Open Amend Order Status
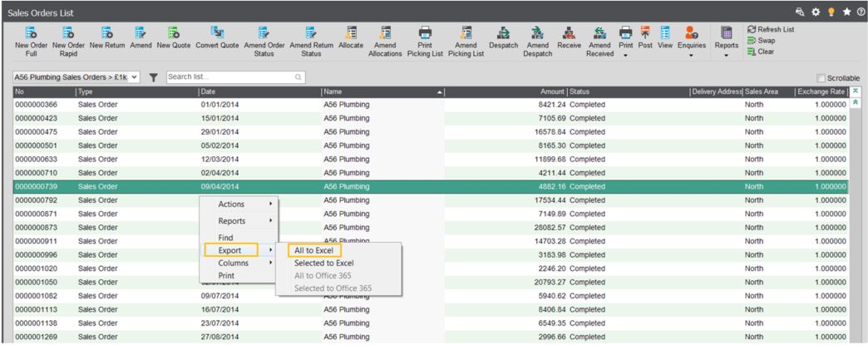 click(264, 42)
